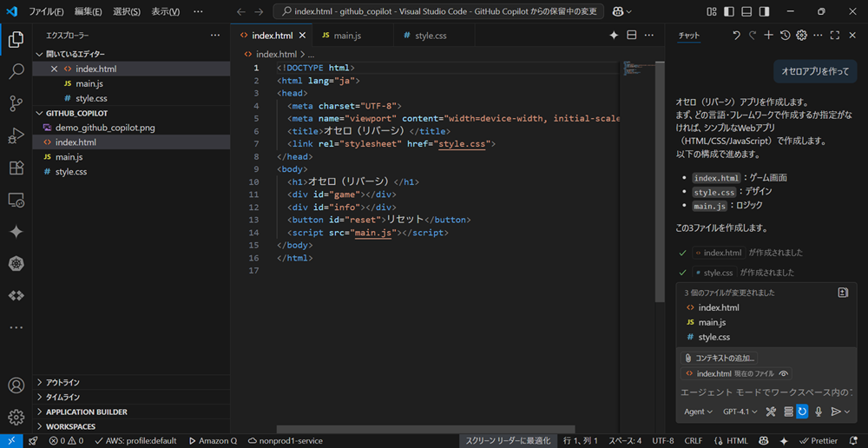The image size is (868, 448).
Task: Maximize the chat panel
Action: (x=835, y=36)
